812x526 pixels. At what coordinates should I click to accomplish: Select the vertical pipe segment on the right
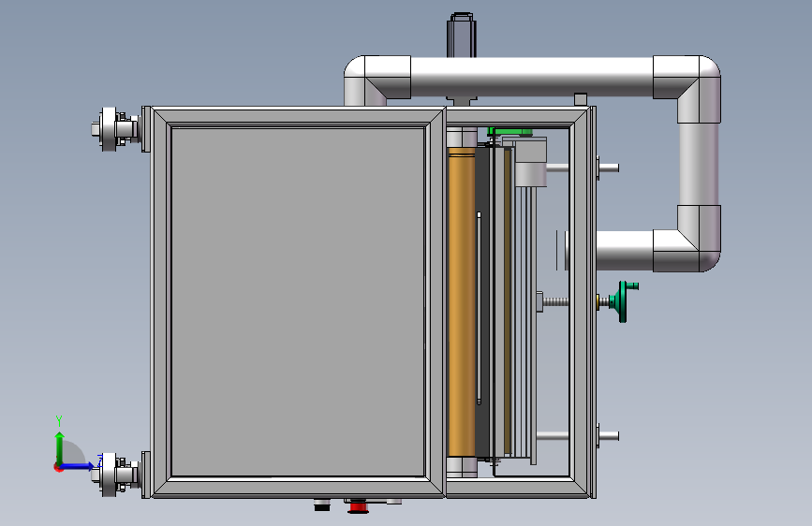[x=699, y=164]
